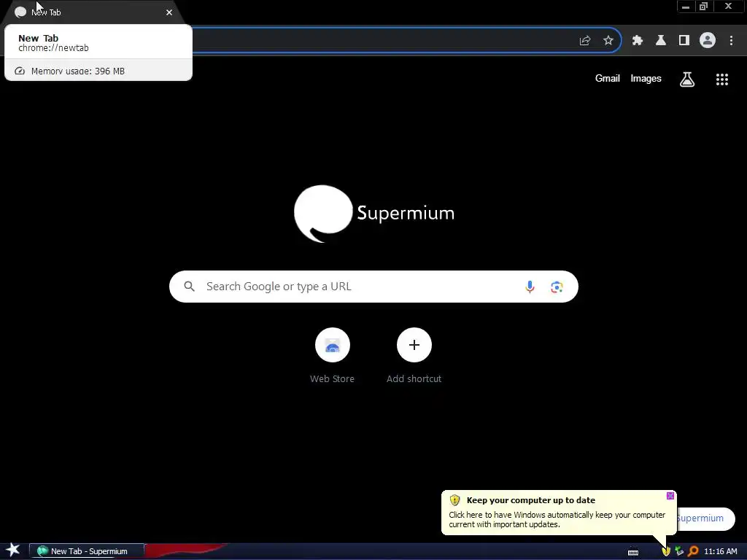
Task: Click chrome://newtab text in hover card
Action: click(53, 48)
